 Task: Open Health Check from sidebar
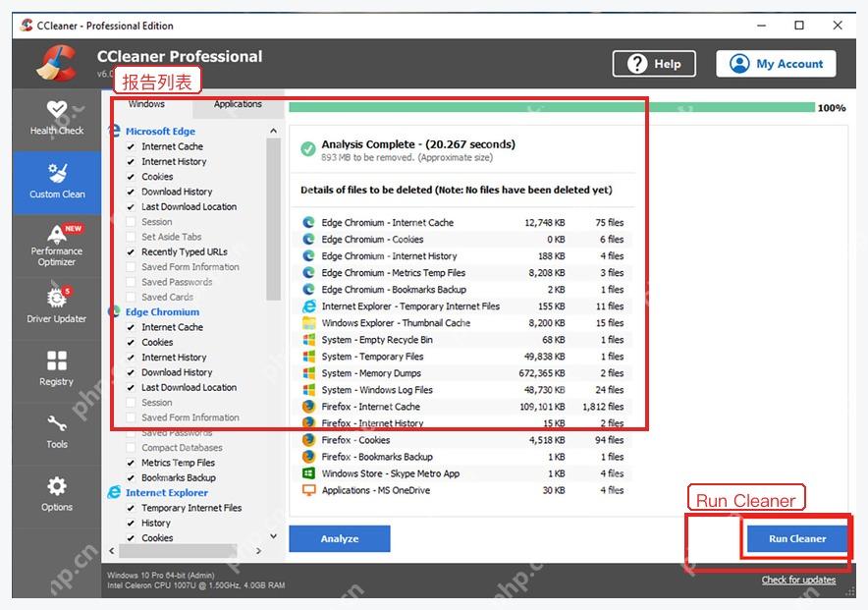point(57,119)
